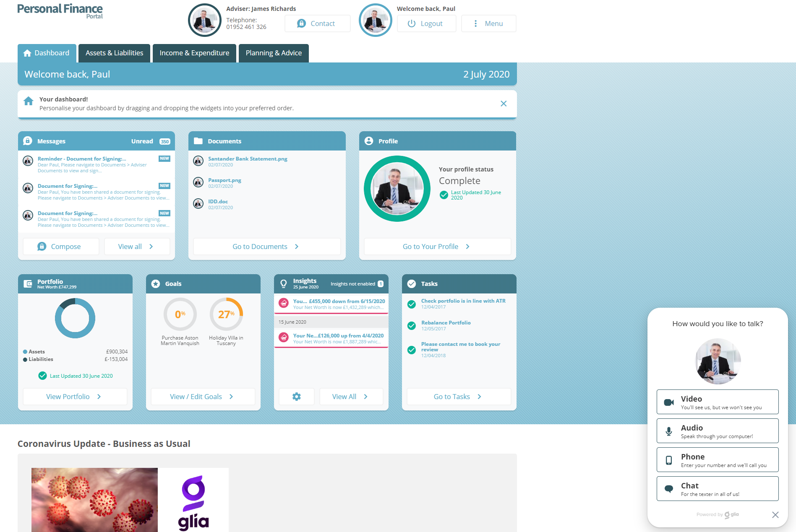The width and height of the screenshot is (796, 532).
Task: Close the Glia talk widget
Action: (775, 515)
